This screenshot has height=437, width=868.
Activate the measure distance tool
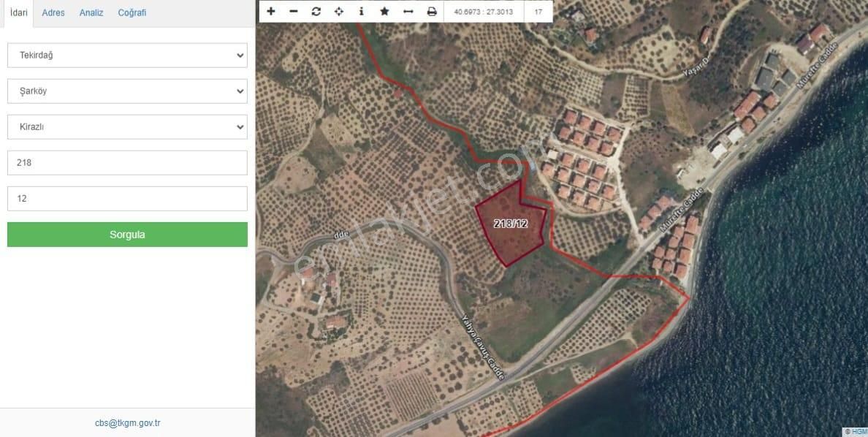pyautogui.click(x=408, y=11)
